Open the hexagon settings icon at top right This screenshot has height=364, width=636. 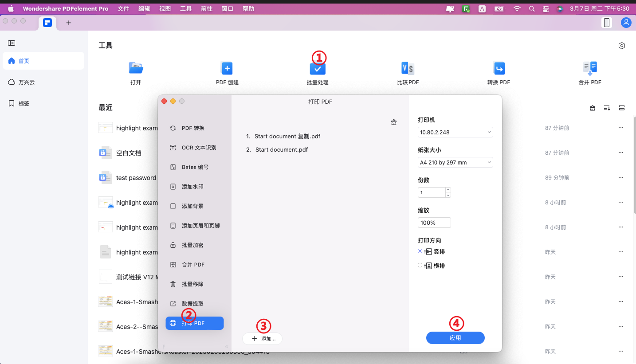[622, 46]
